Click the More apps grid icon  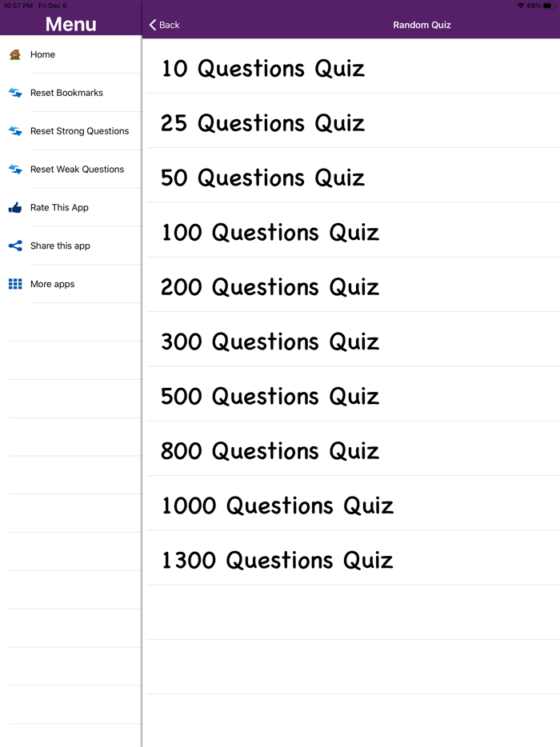tap(15, 284)
